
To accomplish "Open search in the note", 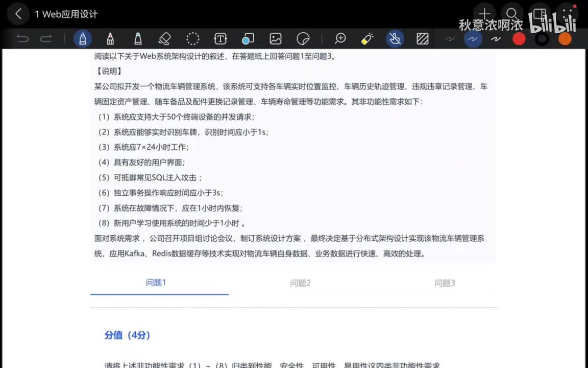I will point(512,14).
